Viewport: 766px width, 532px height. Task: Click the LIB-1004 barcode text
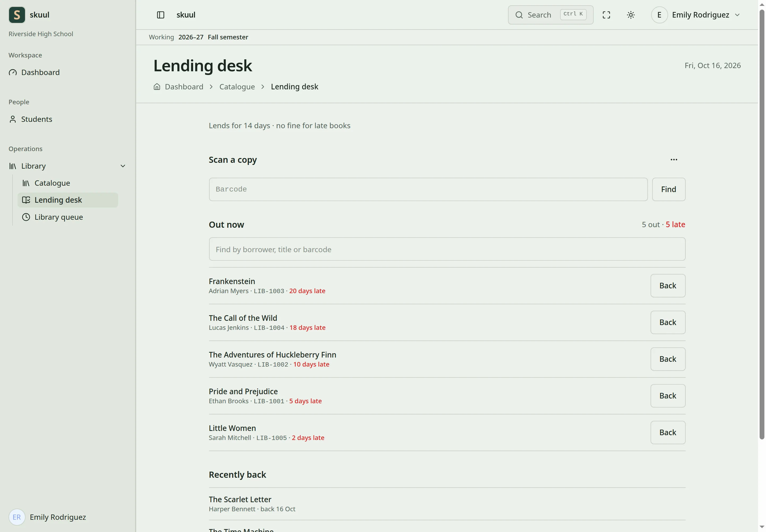pos(269,328)
